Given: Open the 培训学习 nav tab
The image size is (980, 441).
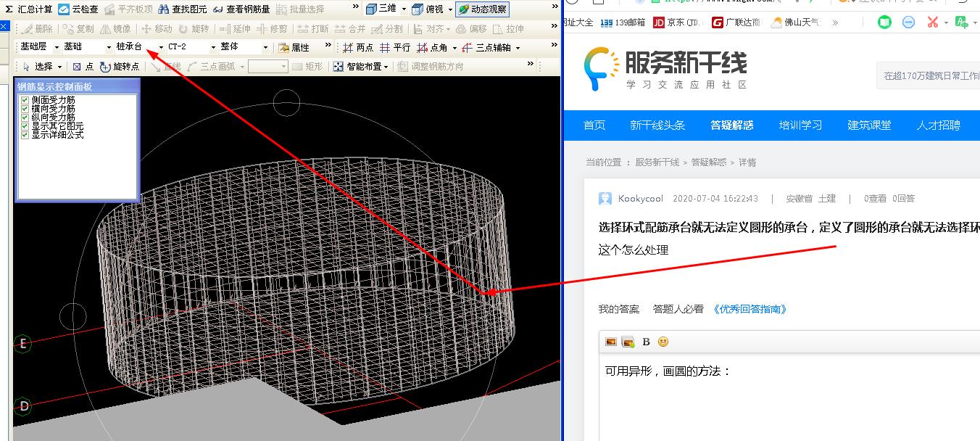Looking at the screenshot, I should tap(800, 125).
